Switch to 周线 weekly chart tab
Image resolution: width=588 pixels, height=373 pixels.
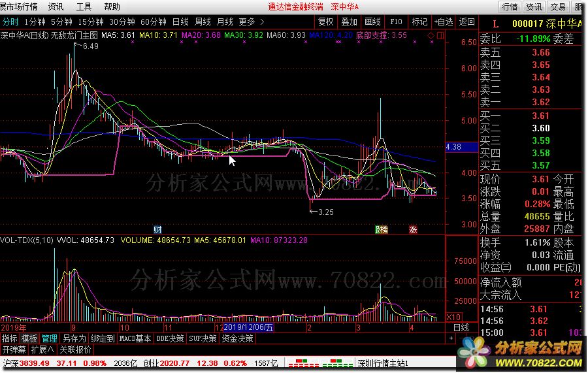[203, 22]
